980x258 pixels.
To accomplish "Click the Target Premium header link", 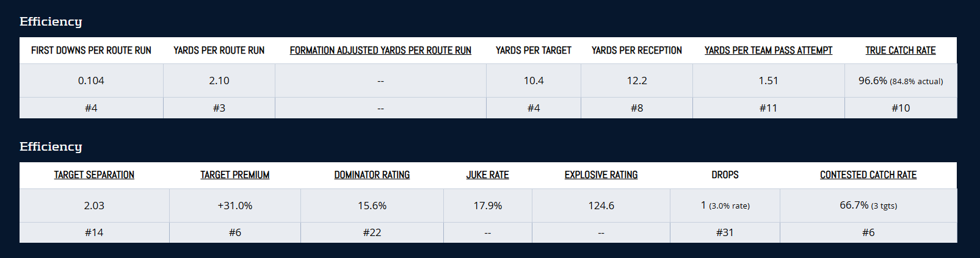I will 235,175.
